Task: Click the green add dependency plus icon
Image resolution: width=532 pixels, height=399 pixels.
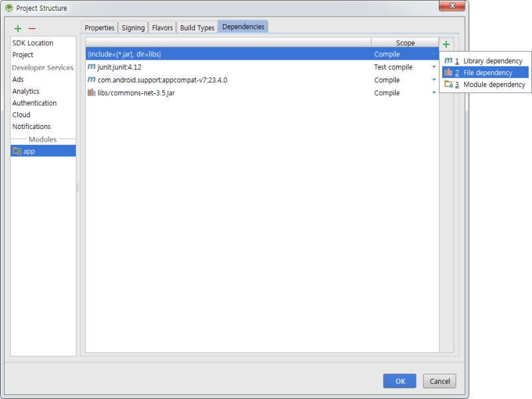Action: 446,44
